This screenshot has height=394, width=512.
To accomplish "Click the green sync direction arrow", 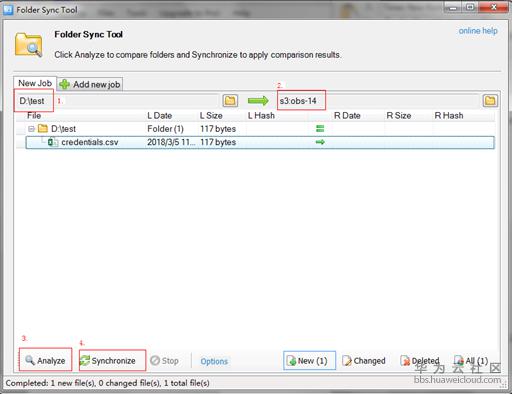I will pos(258,101).
